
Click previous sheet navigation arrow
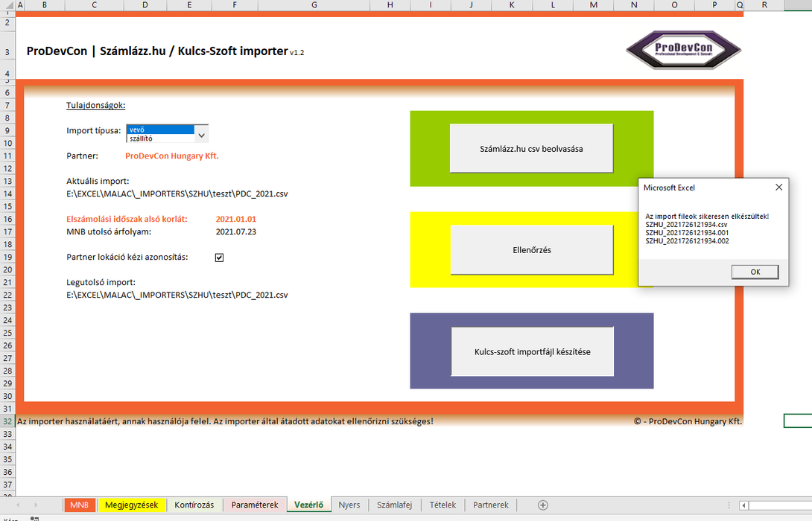[18, 505]
